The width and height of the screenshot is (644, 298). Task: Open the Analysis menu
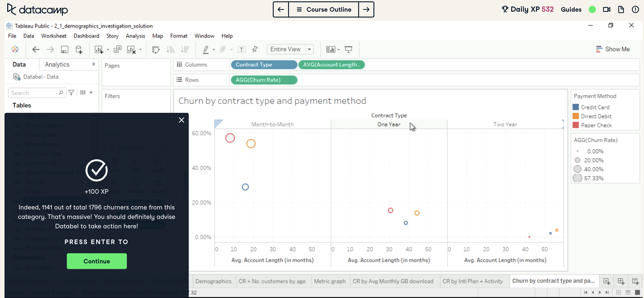135,36
